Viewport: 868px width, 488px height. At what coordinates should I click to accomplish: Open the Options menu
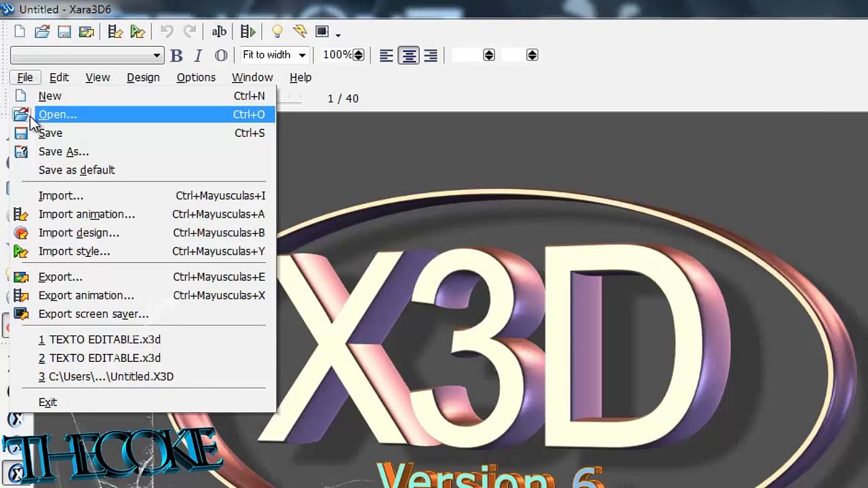click(x=196, y=77)
